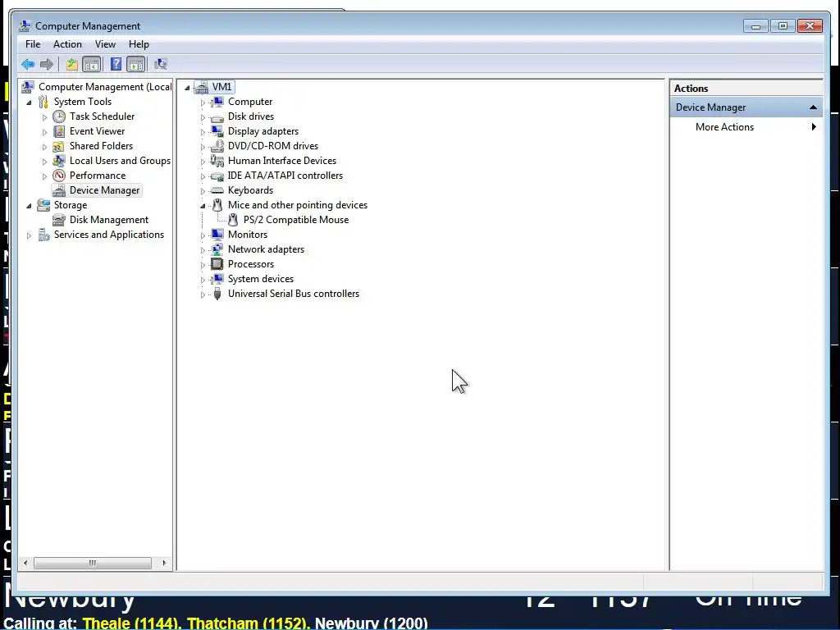Open the Action menu
The height and width of the screenshot is (630, 840).
(x=67, y=44)
